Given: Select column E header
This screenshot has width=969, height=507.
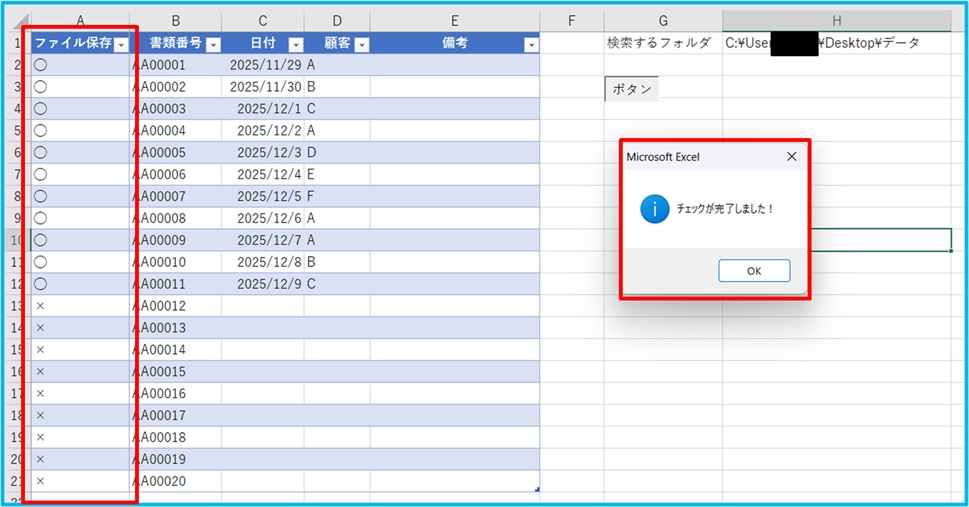Looking at the screenshot, I should [454, 20].
